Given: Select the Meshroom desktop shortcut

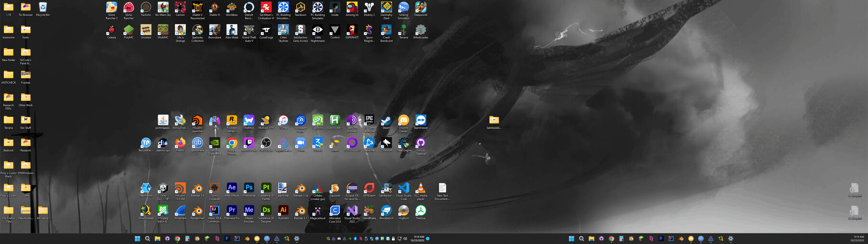Looking at the screenshot, I should pos(146,190).
